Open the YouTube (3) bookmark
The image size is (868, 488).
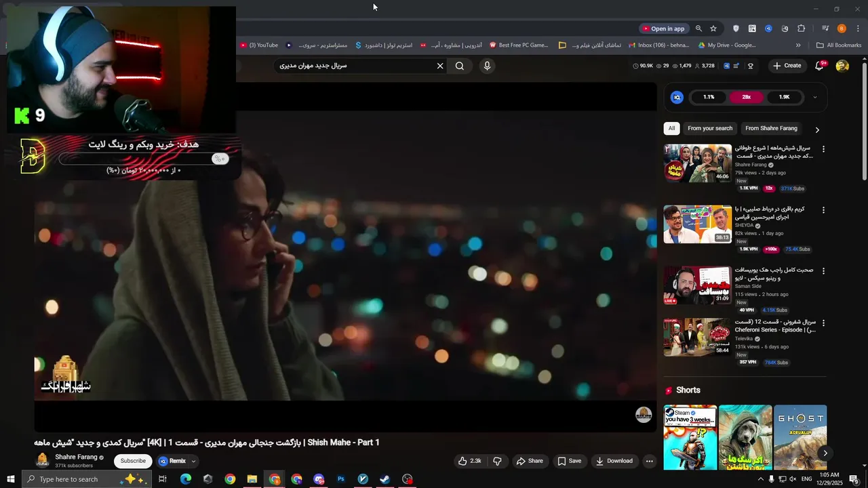[x=259, y=45]
